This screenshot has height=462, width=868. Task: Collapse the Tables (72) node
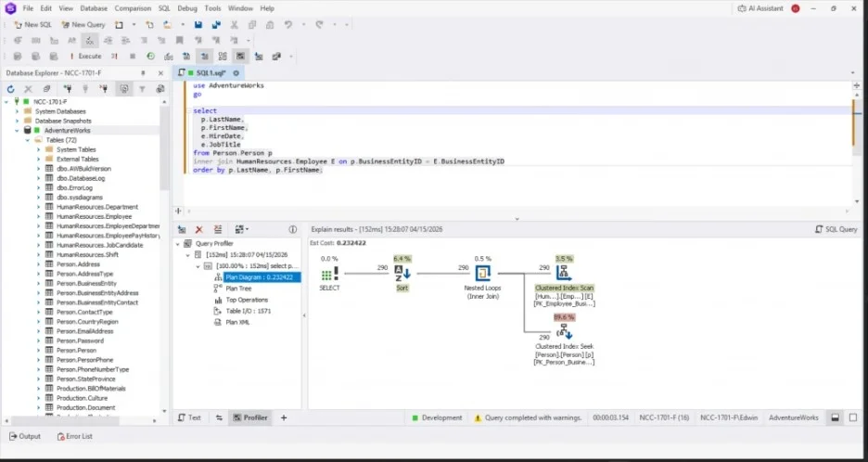point(27,140)
